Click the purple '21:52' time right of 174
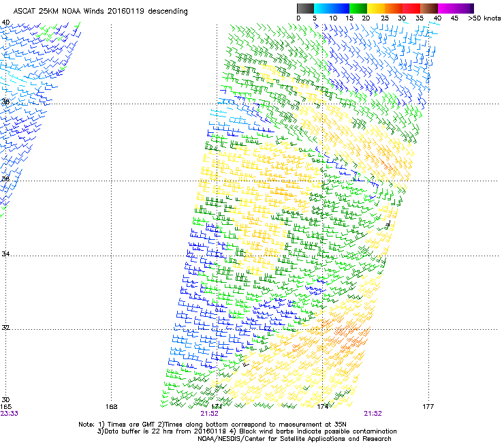The width and height of the screenshot is (504, 443). coord(373,414)
